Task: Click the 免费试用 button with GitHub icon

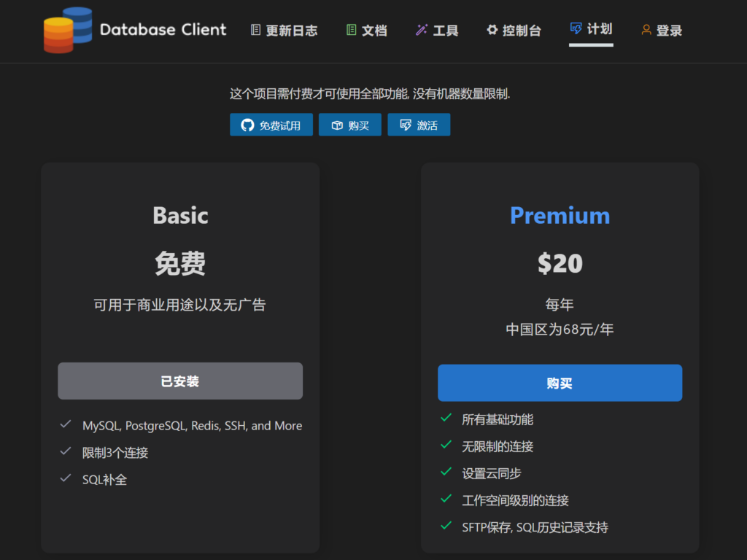Action: click(x=271, y=125)
